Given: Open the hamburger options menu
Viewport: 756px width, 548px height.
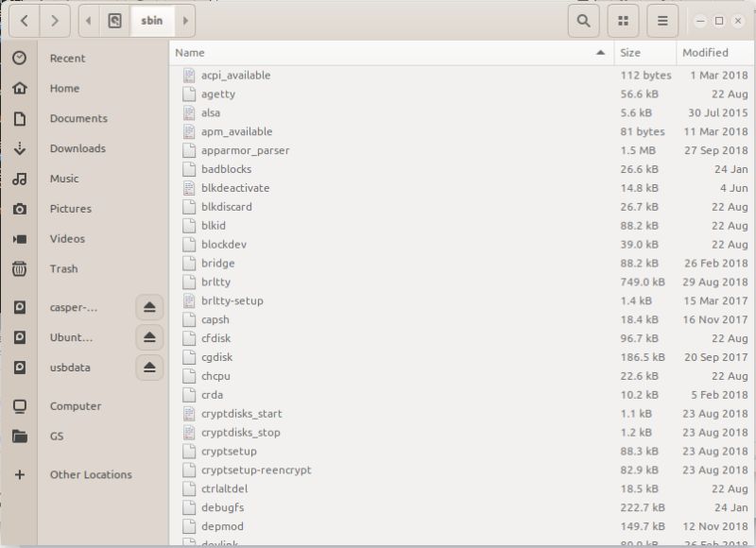Looking at the screenshot, I should point(661,20).
